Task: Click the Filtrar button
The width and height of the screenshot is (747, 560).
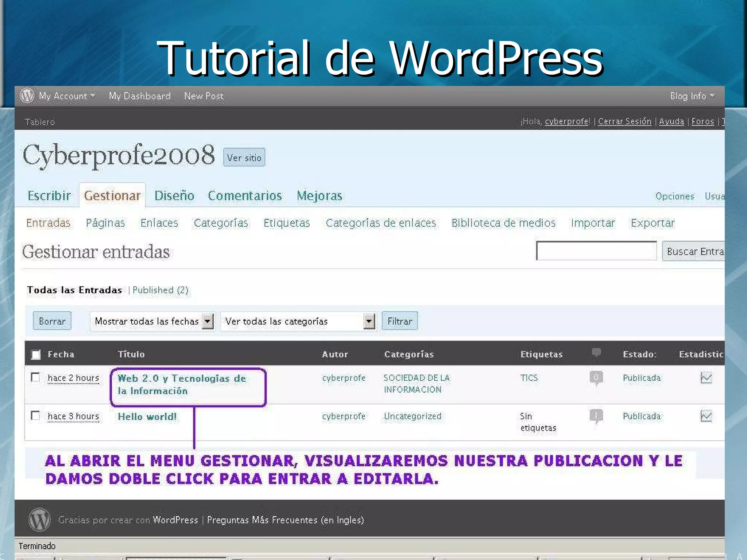Action: pos(400,321)
